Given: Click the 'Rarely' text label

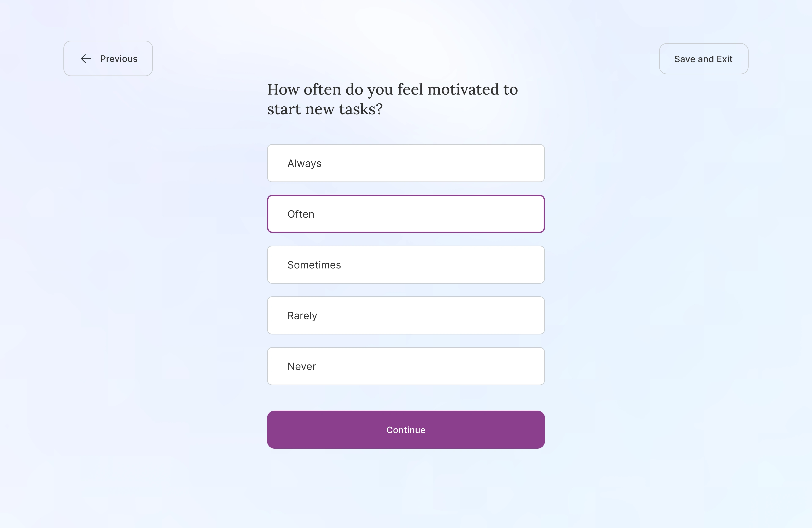Looking at the screenshot, I should click(302, 316).
